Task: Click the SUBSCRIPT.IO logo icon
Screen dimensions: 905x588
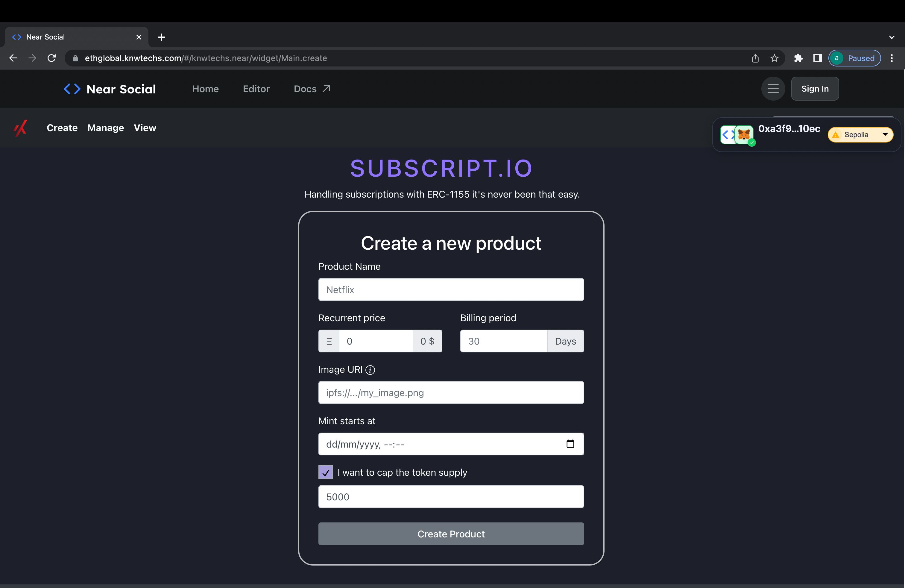Action: [20, 127]
